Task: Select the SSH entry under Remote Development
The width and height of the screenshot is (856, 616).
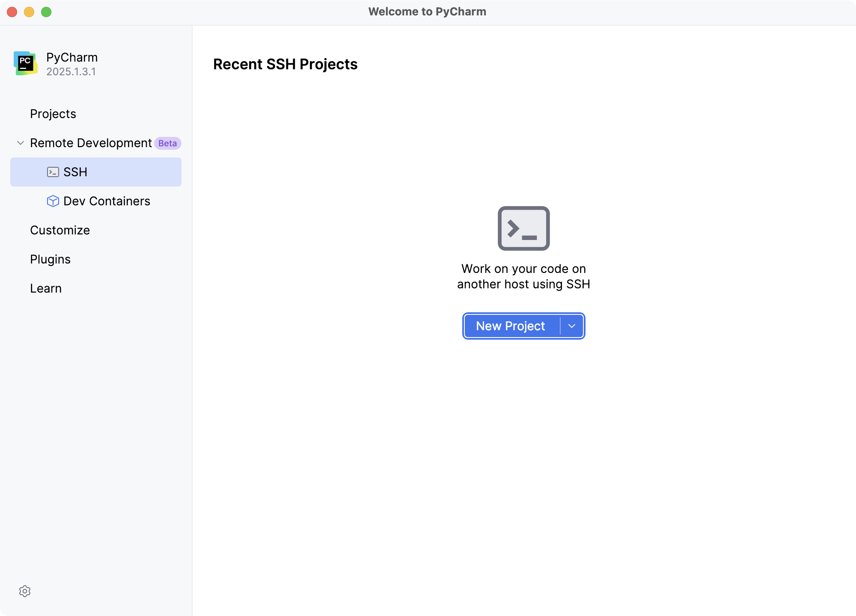Action: [x=75, y=172]
